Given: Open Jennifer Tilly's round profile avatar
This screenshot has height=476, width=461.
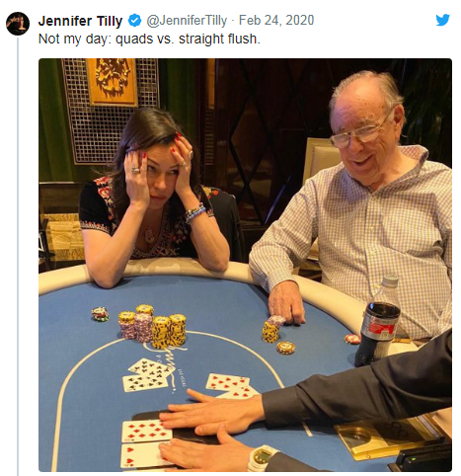Looking at the screenshot, I should pos(18,24).
